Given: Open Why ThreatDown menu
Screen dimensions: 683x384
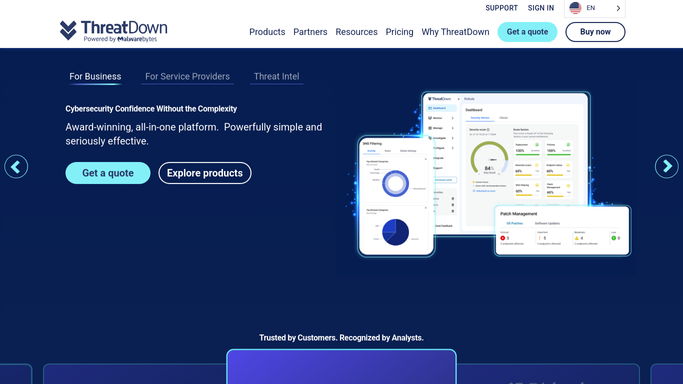Looking at the screenshot, I should (455, 32).
